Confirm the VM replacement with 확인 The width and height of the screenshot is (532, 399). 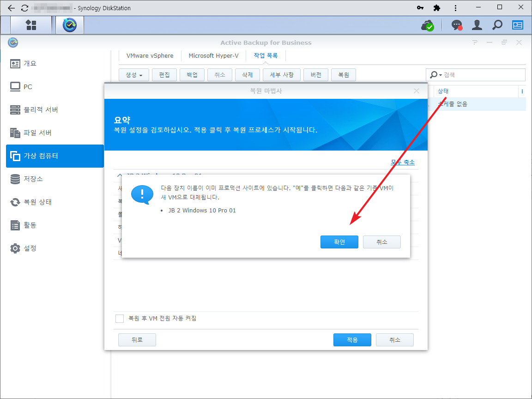coord(339,242)
